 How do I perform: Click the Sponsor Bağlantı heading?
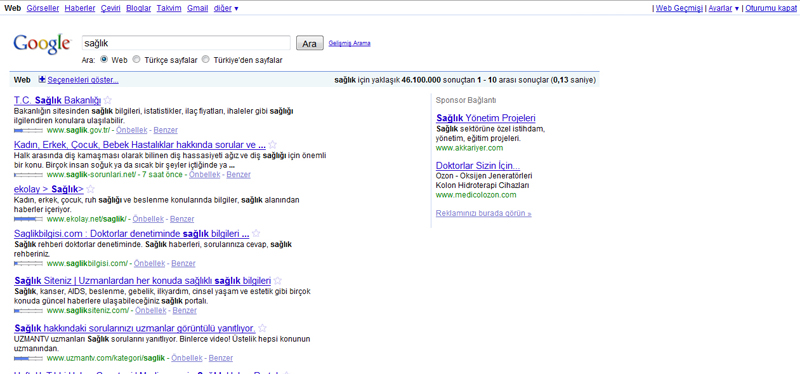point(466,101)
